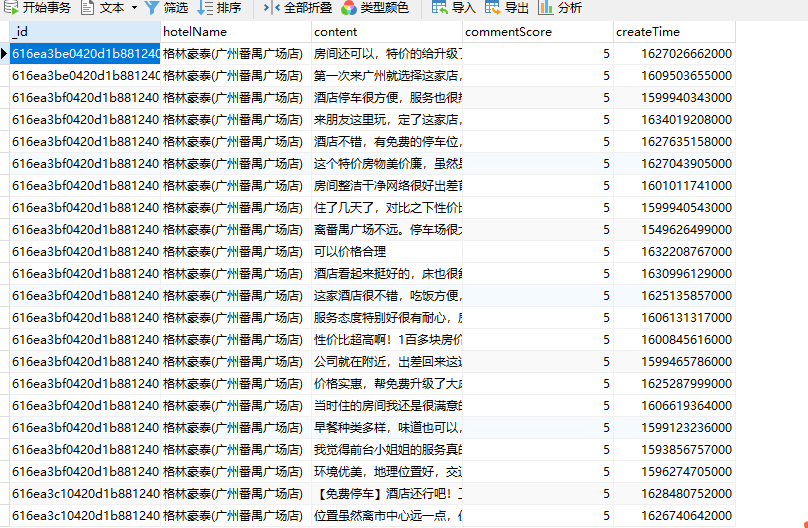
Task: Select createTime value 1625287999000
Action: pos(675,384)
